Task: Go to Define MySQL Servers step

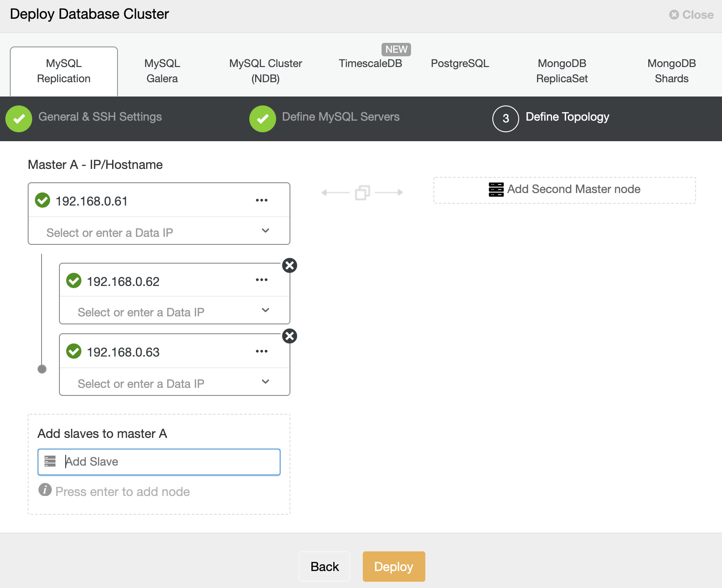Action: [341, 117]
